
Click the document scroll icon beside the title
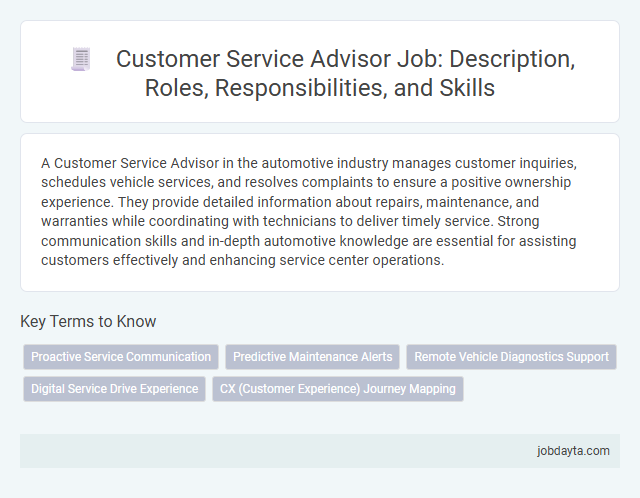(80, 59)
